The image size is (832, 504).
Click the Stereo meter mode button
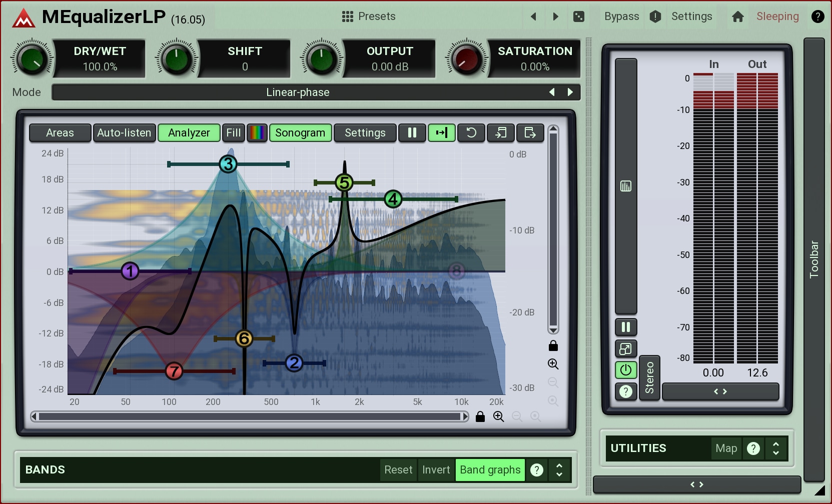[649, 377]
